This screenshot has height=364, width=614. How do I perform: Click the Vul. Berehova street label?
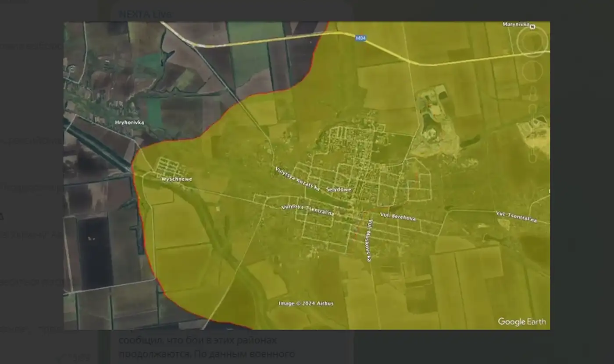click(398, 217)
